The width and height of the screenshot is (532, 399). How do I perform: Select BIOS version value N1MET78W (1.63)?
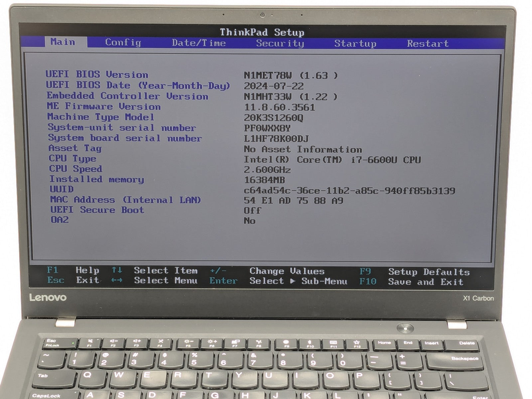291,75
